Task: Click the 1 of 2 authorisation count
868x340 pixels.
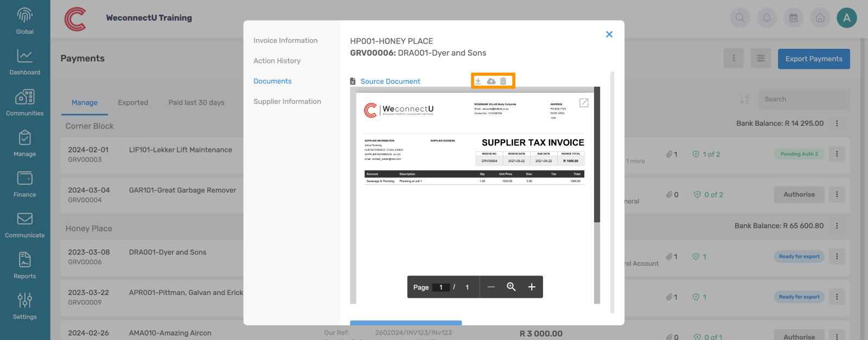Action: click(707, 155)
